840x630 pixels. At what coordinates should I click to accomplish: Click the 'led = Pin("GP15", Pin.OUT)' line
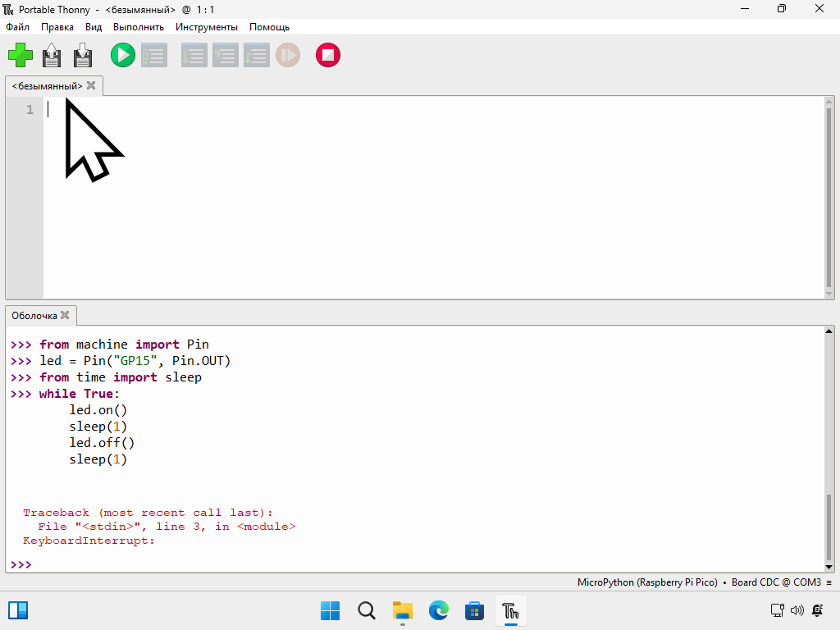(x=135, y=361)
